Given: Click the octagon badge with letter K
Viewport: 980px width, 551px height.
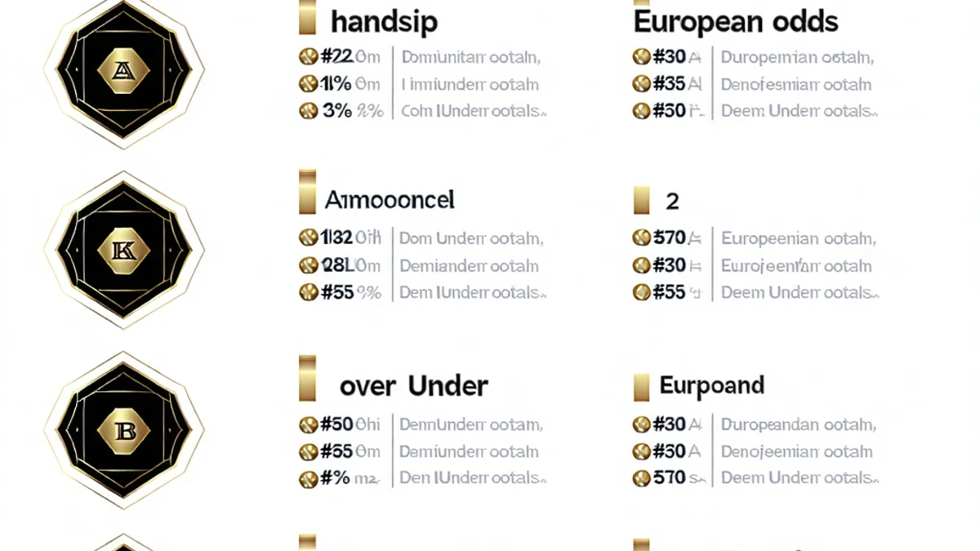Looking at the screenshot, I should pyautogui.click(x=124, y=250).
